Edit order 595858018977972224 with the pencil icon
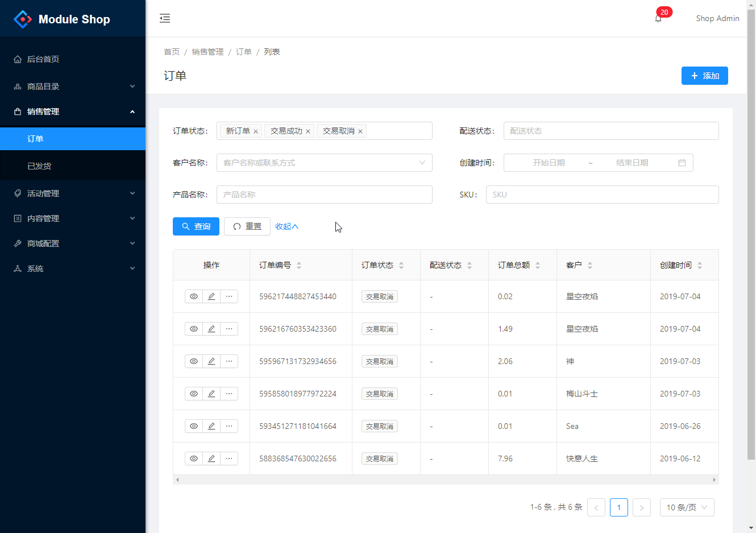 click(211, 394)
